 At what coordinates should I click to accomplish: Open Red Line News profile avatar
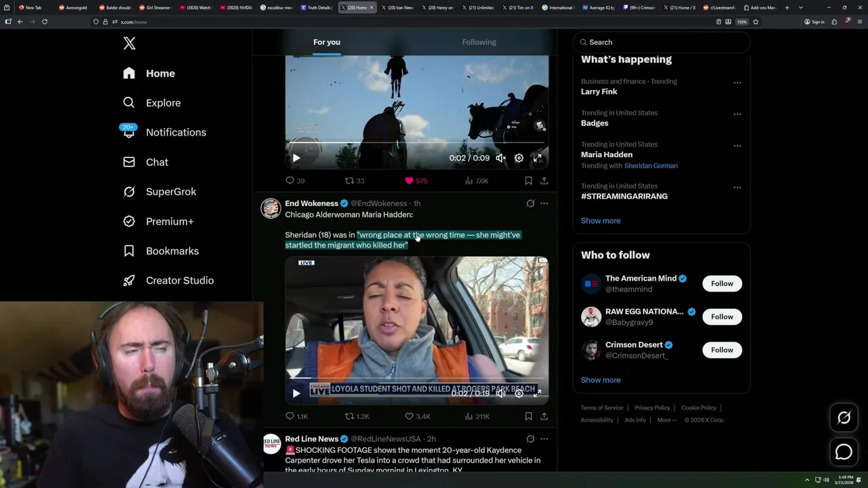(x=271, y=444)
